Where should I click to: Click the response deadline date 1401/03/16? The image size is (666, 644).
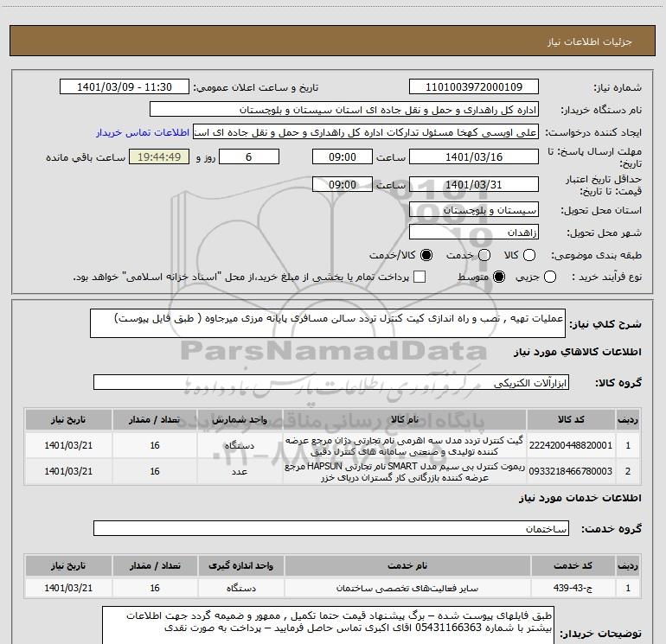pos(474,156)
